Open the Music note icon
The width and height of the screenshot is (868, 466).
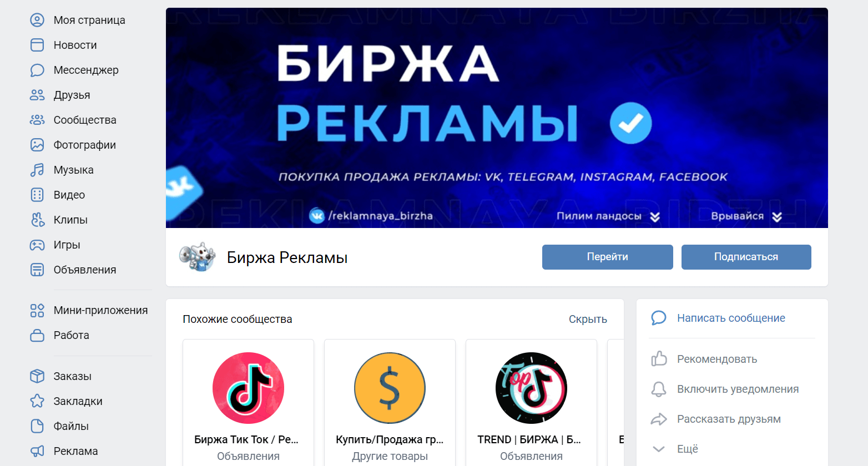point(37,170)
